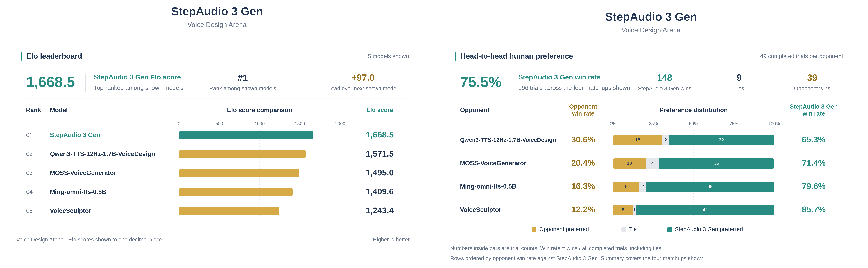Viewport: 868px width, 268px height.
Task: Click the 1500 tick on the Elo axis
Action: (300, 124)
